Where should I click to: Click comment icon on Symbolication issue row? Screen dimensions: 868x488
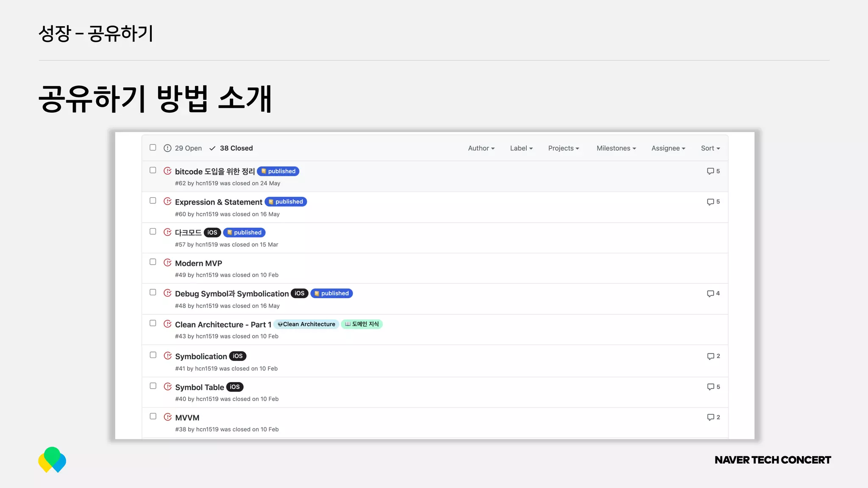click(x=710, y=356)
